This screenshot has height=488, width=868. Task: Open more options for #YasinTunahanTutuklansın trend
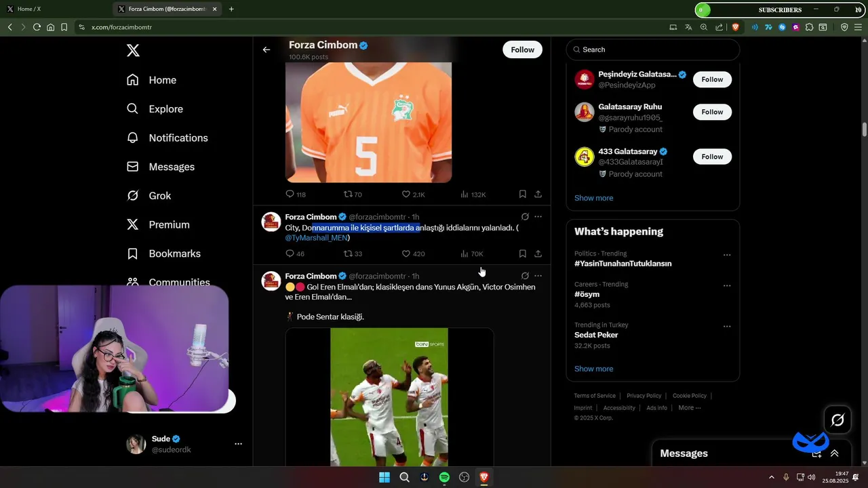(727, 255)
